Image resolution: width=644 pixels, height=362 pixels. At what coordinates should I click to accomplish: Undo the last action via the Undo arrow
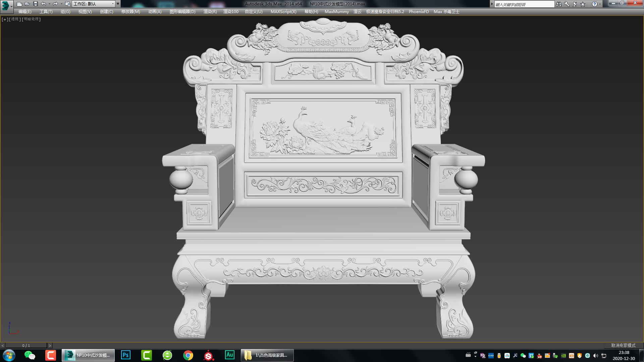43,4
